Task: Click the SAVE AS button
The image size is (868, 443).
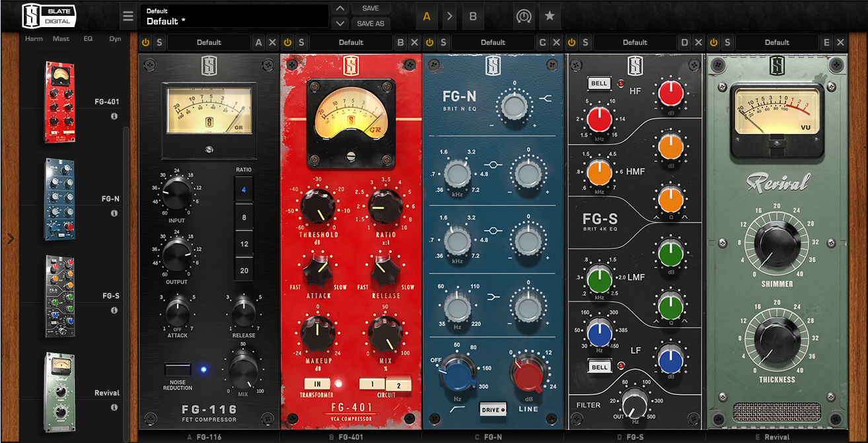Action: coord(371,23)
